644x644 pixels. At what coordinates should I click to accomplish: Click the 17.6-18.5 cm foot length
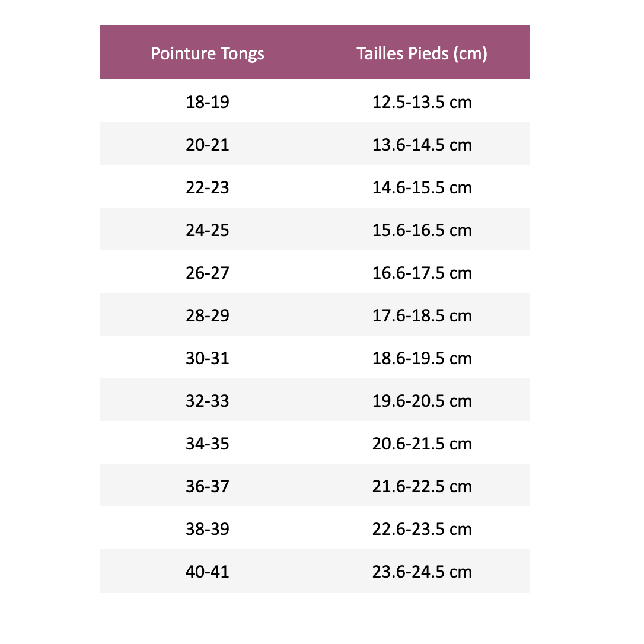pos(422,315)
